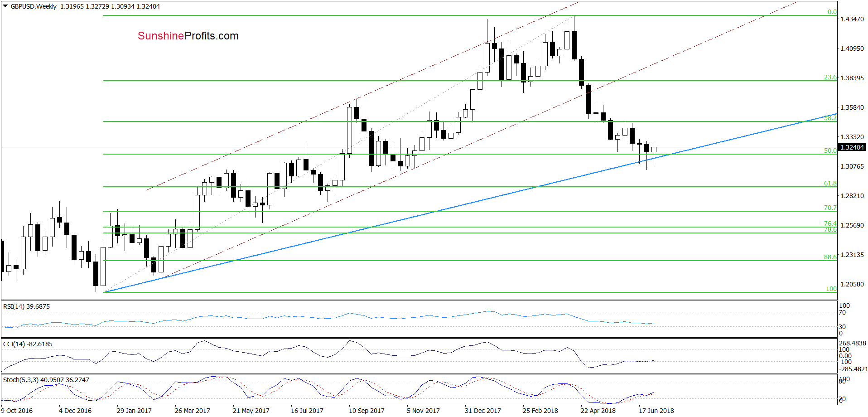868x417 pixels.
Task: Click the 100 Fibonacci level label
Action: pyautogui.click(x=831, y=289)
